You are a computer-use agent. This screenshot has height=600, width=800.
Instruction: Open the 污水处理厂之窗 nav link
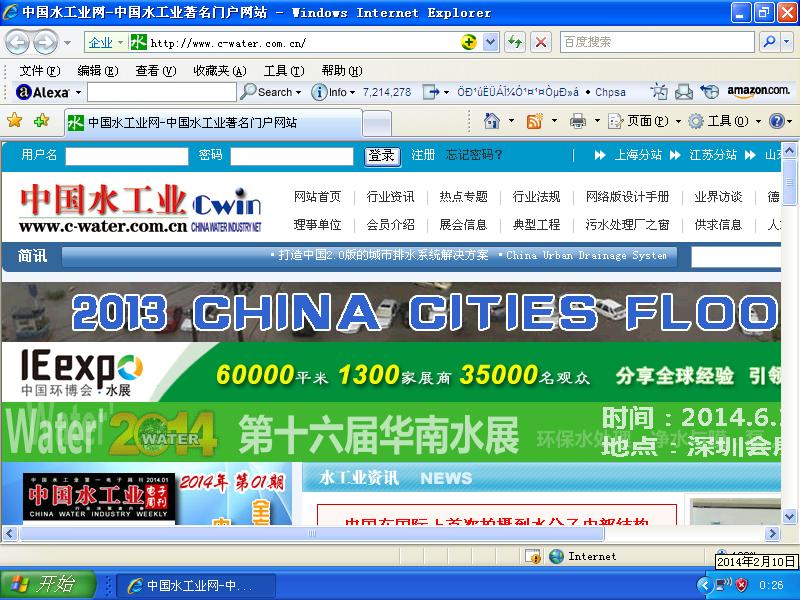[628, 224]
